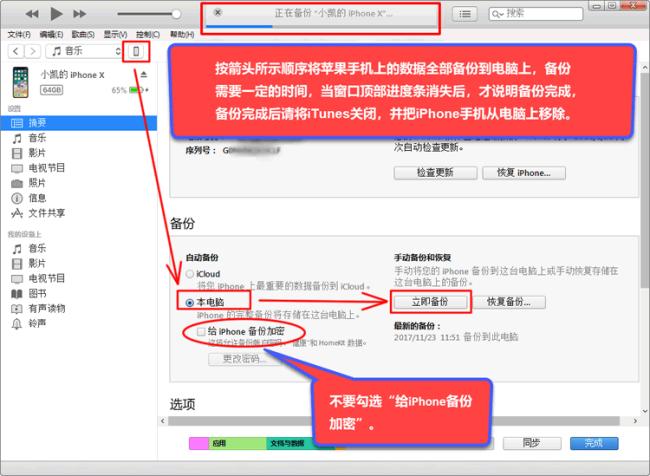650x476 pixels.
Task: Click the 恢复备份... button
Action: click(x=509, y=302)
